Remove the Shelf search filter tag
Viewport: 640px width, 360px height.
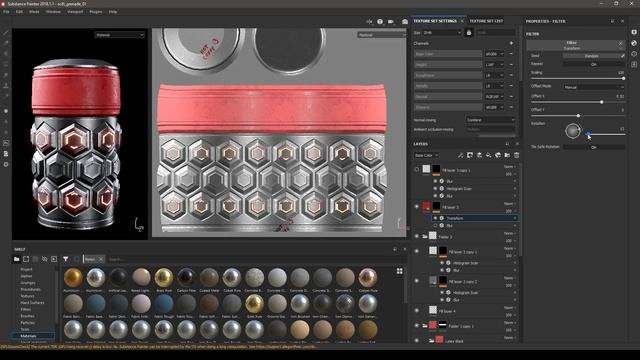pos(101,259)
